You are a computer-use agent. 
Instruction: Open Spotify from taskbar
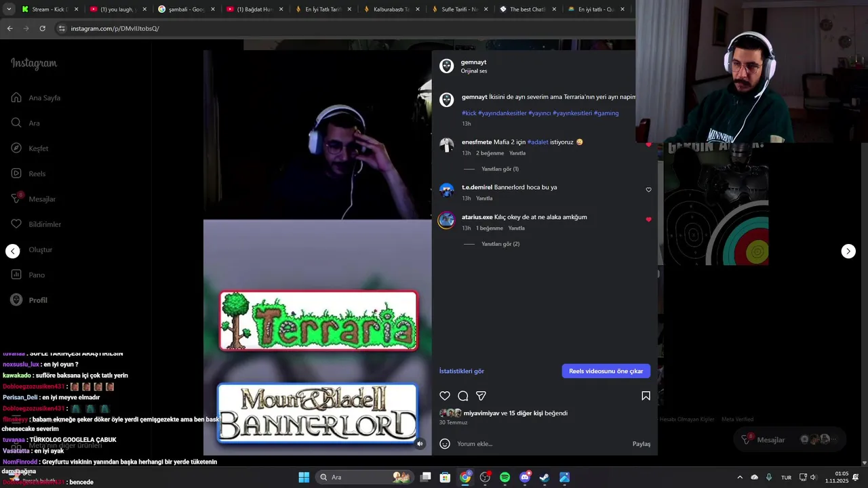tap(505, 477)
